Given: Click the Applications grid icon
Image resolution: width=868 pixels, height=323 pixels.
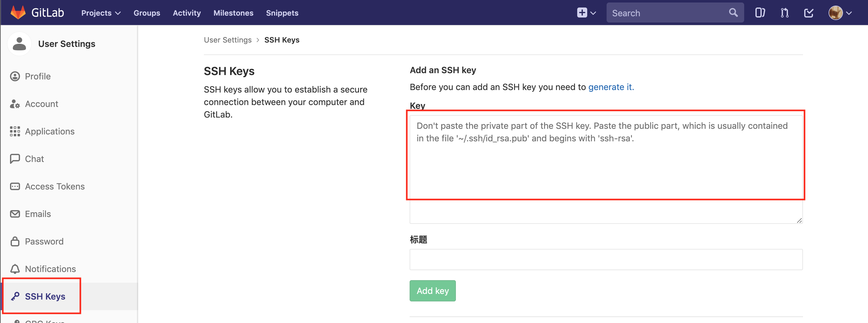Looking at the screenshot, I should click(15, 131).
